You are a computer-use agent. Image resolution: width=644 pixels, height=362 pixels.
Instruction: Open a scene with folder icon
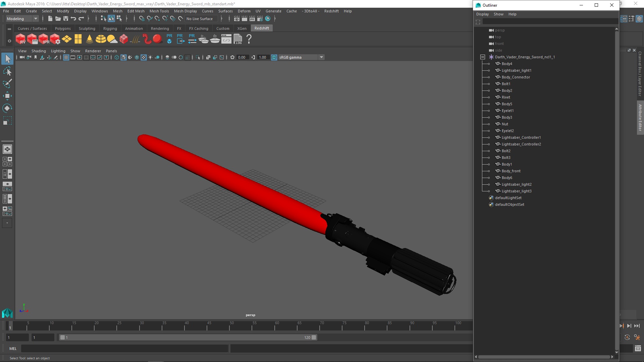tap(58, 19)
